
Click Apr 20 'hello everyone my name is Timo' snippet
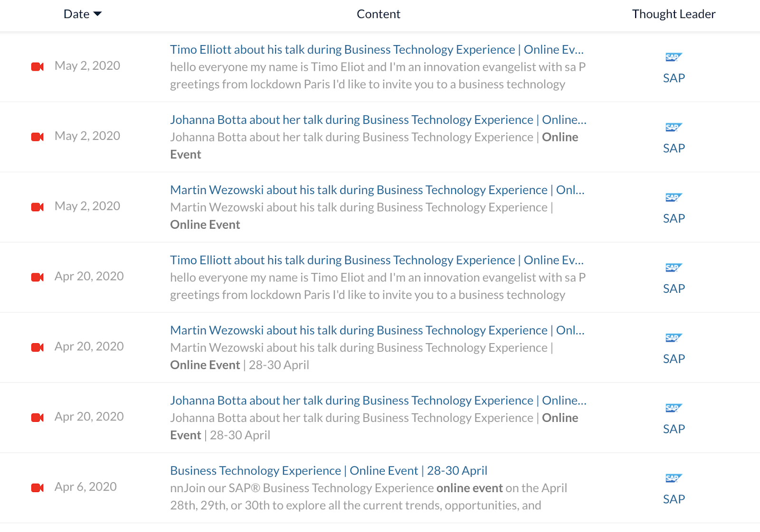[x=378, y=286]
